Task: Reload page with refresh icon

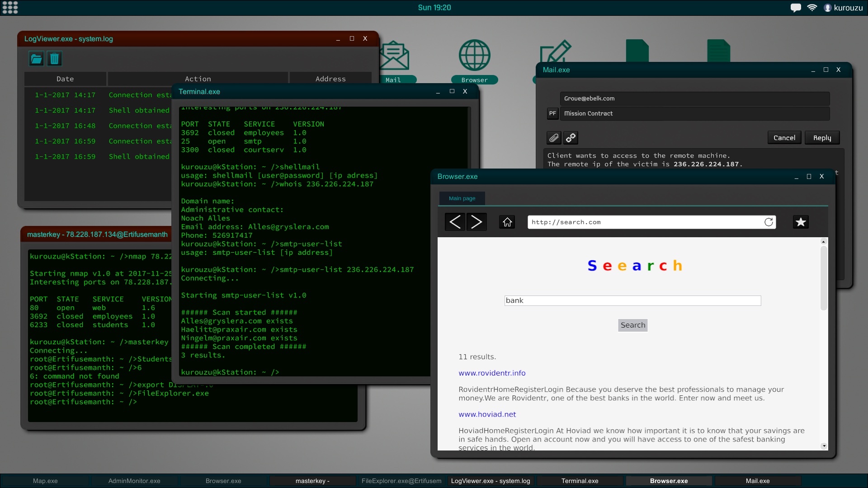Action: (769, 222)
